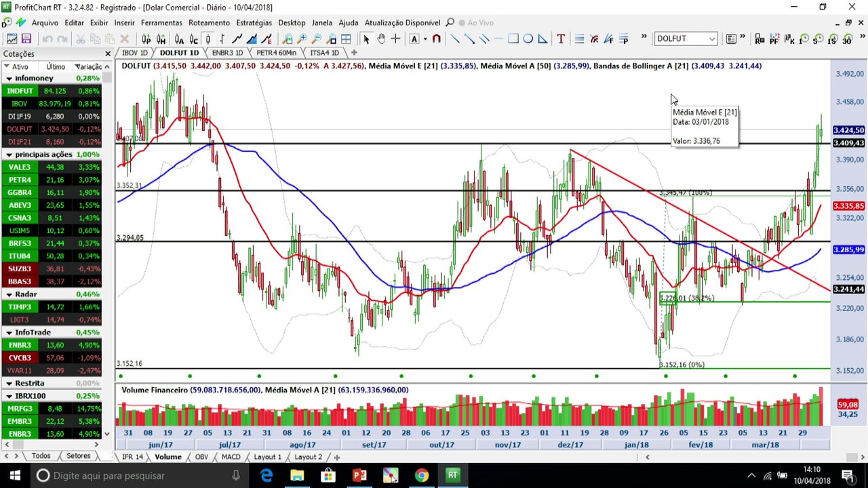Select the hand pan tool

tap(381, 39)
